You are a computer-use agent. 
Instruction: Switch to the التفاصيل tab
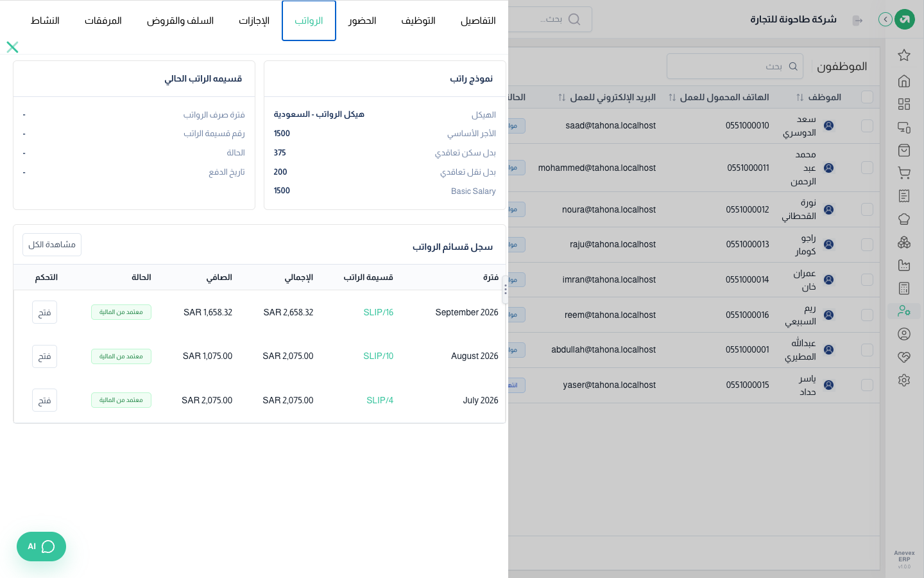pos(478,21)
